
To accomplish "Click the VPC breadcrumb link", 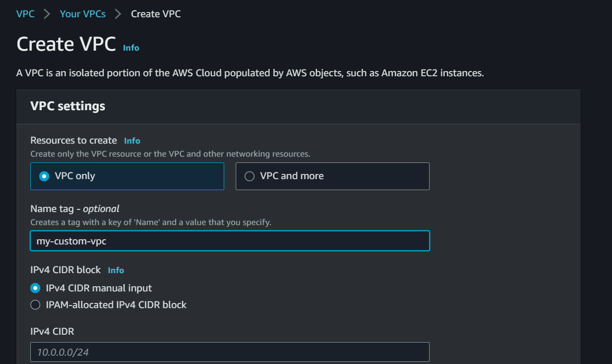I will (x=26, y=14).
